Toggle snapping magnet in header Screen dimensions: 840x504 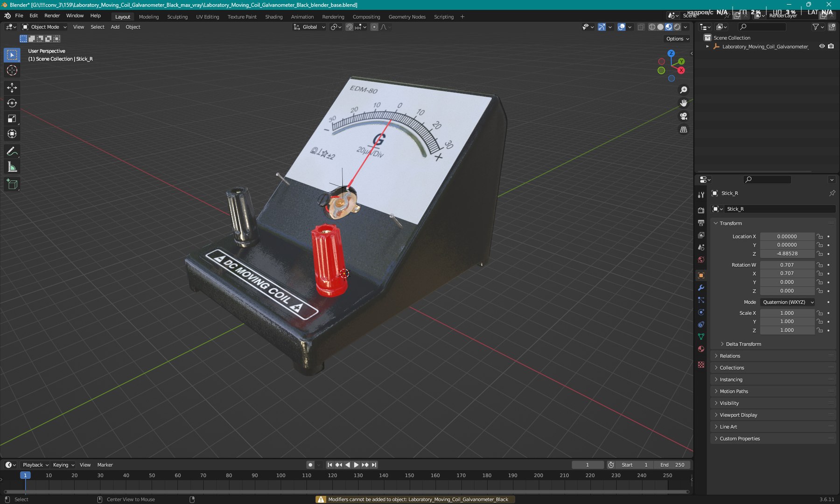point(349,27)
